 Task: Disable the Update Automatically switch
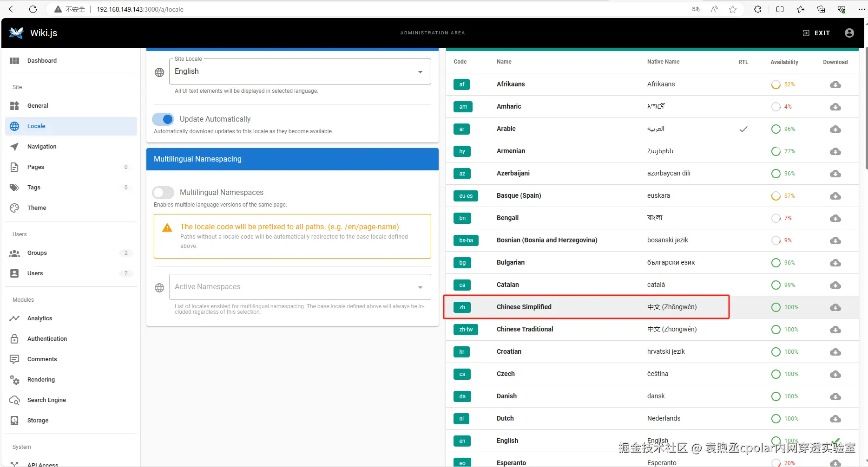point(163,119)
